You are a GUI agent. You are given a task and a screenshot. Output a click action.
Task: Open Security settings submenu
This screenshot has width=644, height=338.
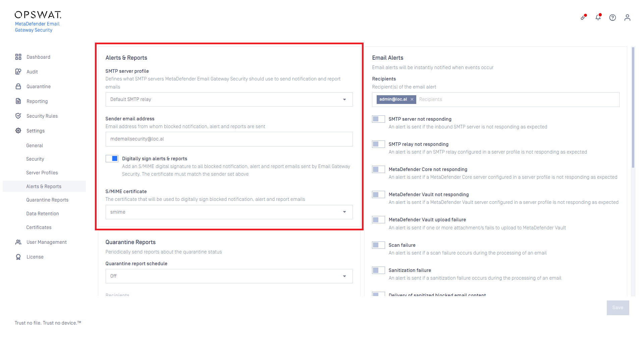coord(35,159)
